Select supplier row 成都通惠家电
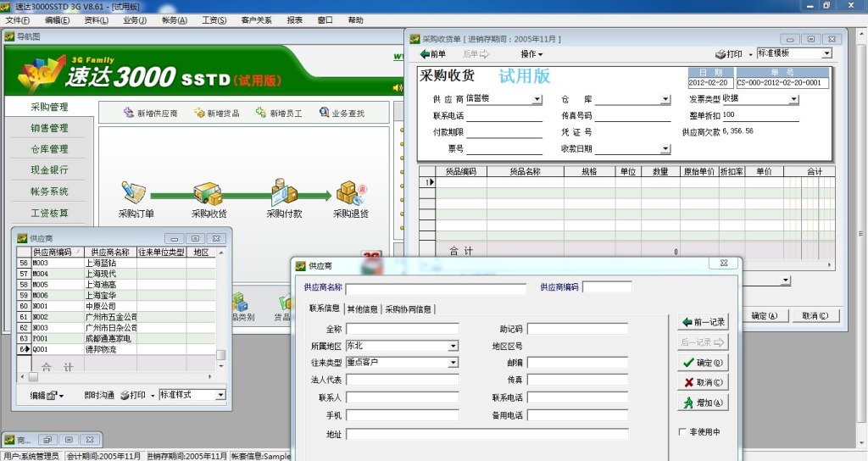 click(x=116, y=338)
